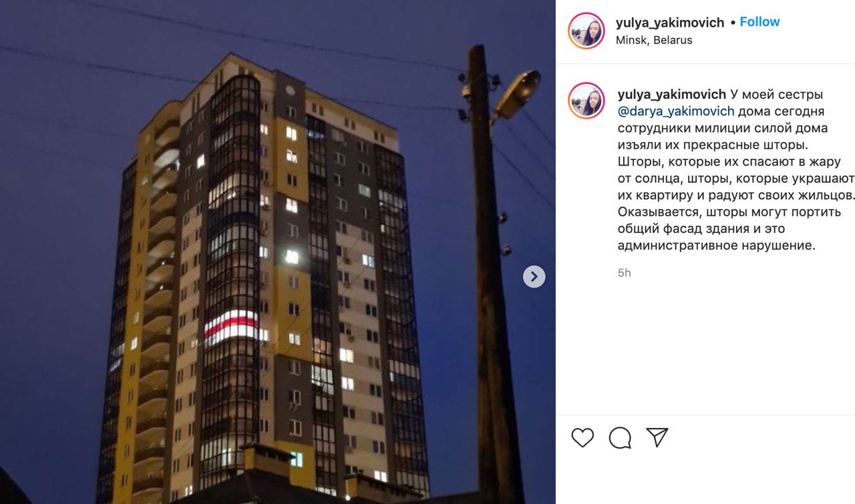Click the red-and-white lit windows in photo

[232, 326]
